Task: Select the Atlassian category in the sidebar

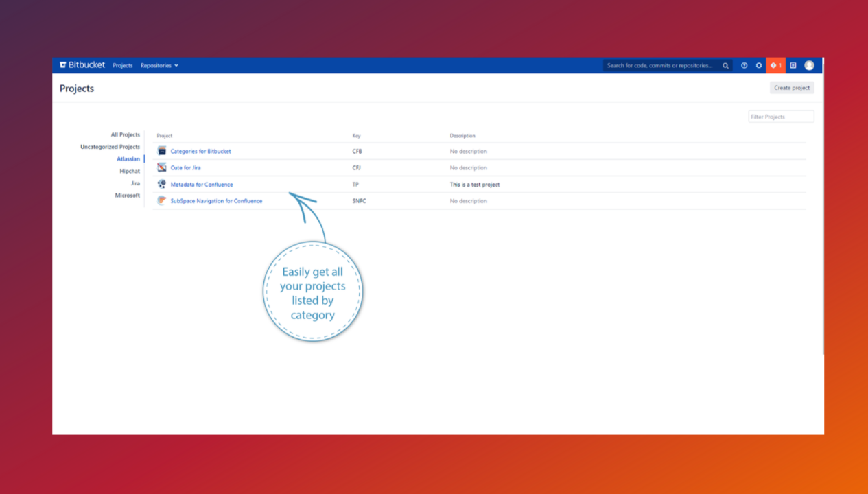Action: 128,158
